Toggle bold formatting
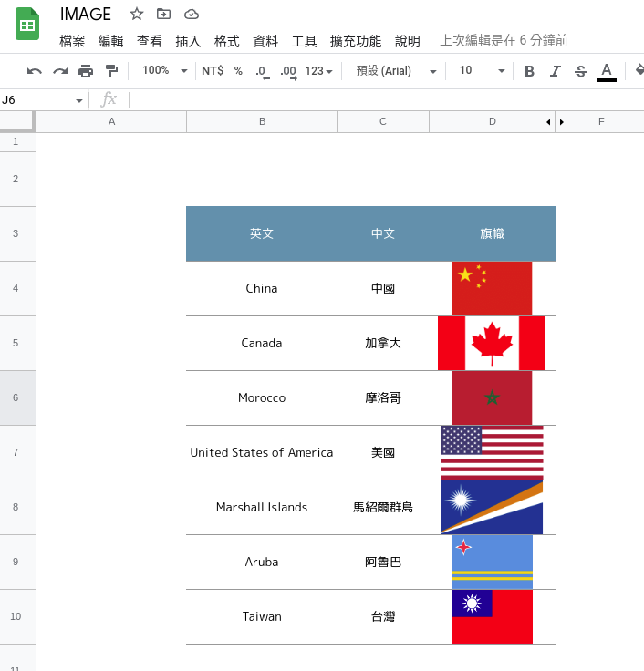644x671 pixels. [529, 71]
